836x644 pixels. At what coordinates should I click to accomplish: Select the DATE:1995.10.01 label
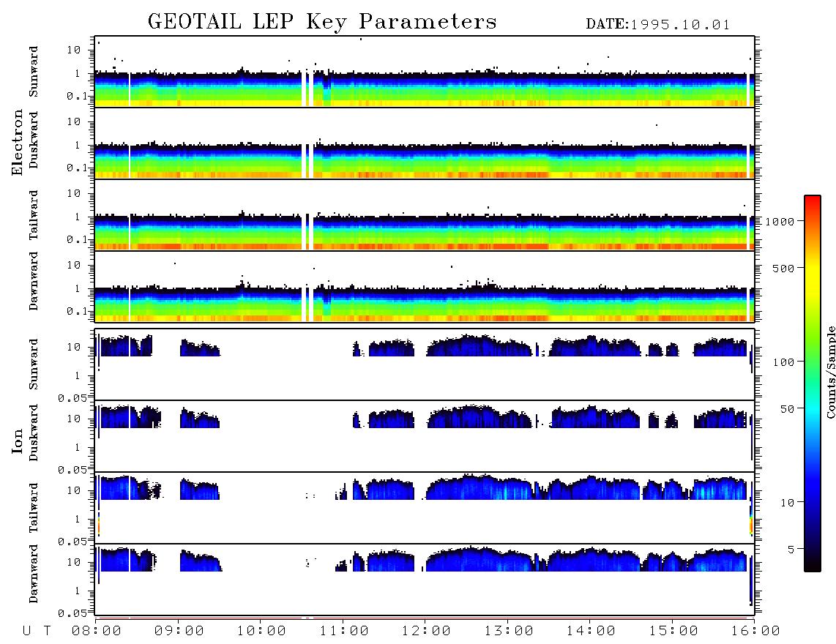(657, 25)
